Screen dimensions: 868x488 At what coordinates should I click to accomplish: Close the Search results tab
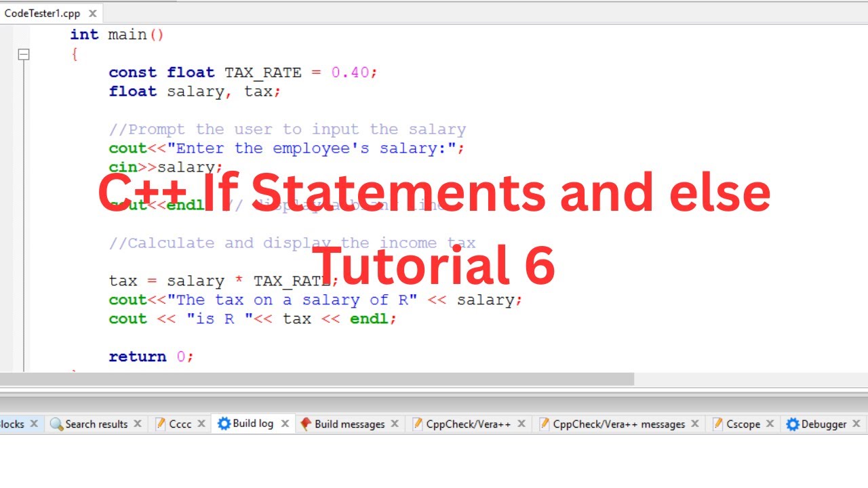point(138,424)
